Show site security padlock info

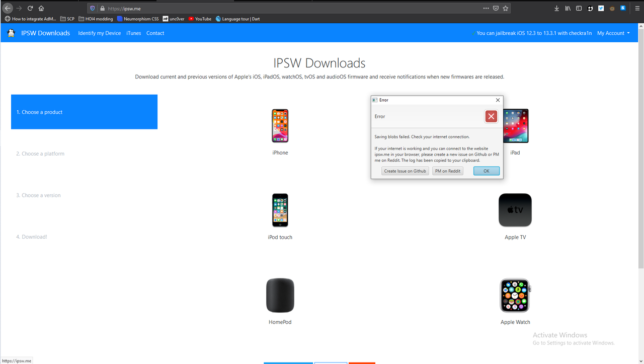pyautogui.click(x=102, y=8)
